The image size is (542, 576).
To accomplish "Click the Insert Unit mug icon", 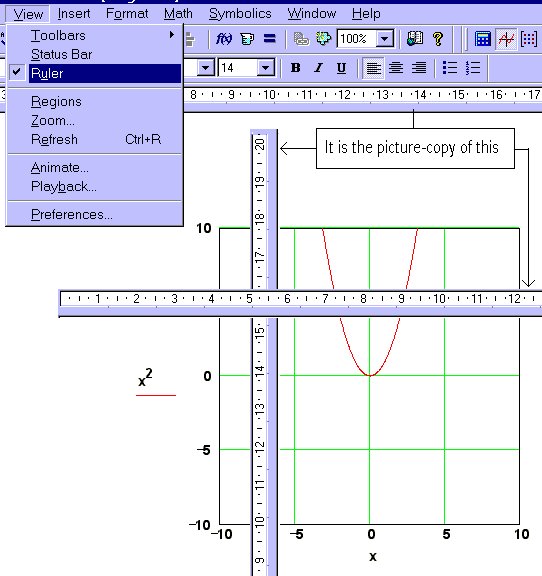I will (x=247, y=39).
